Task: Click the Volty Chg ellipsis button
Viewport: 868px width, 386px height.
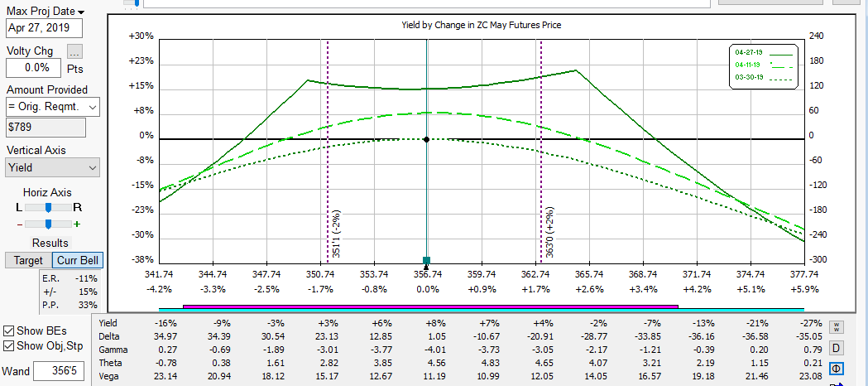Action: (x=75, y=51)
